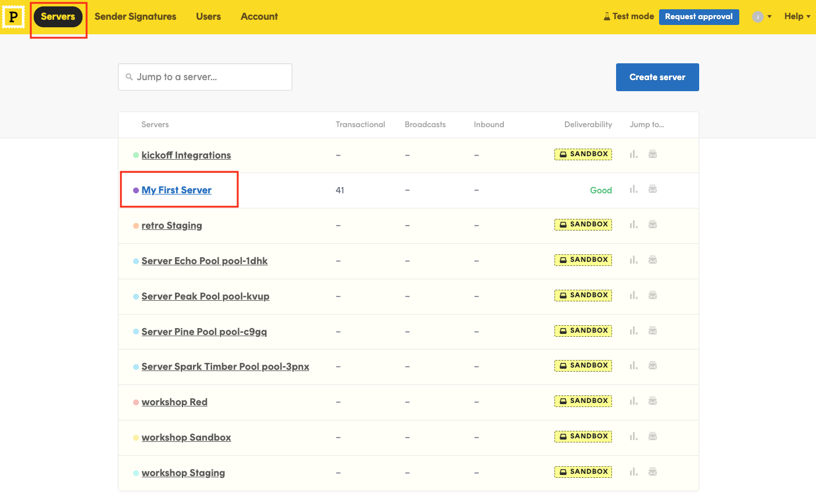Open message streams icon for workshop Staging
Viewport: 816px width, 504px height.
(653, 471)
